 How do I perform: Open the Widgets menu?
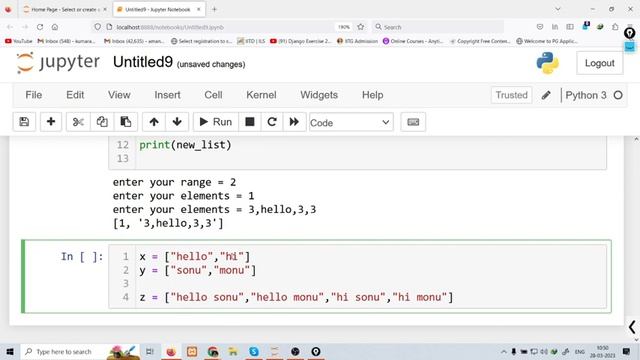click(x=319, y=95)
